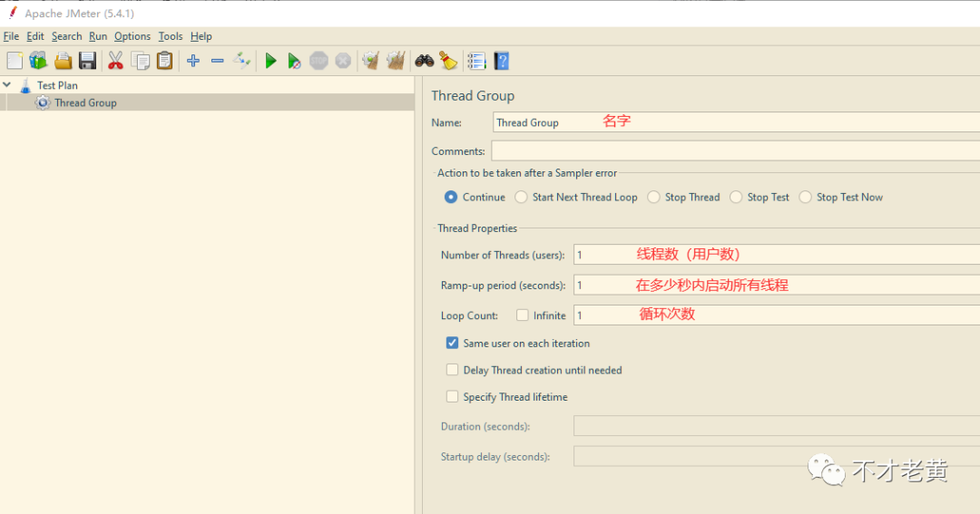Enable Delay Thread creation until needed
This screenshot has height=514, width=980.
pos(452,370)
